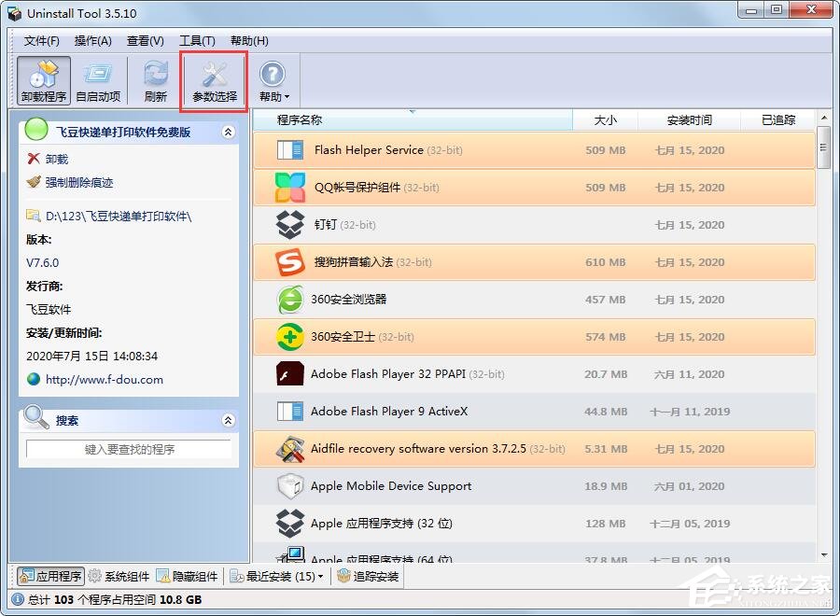Open the 工具(T) menu
The height and width of the screenshot is (616, 840).
(x=197, y=40)
